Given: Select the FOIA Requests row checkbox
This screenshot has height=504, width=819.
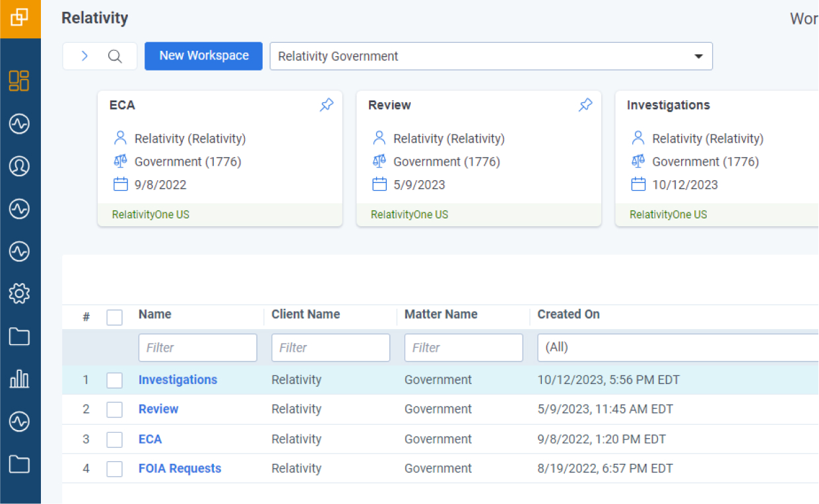Looking at the screenshot, I should [x=115, y=469].
